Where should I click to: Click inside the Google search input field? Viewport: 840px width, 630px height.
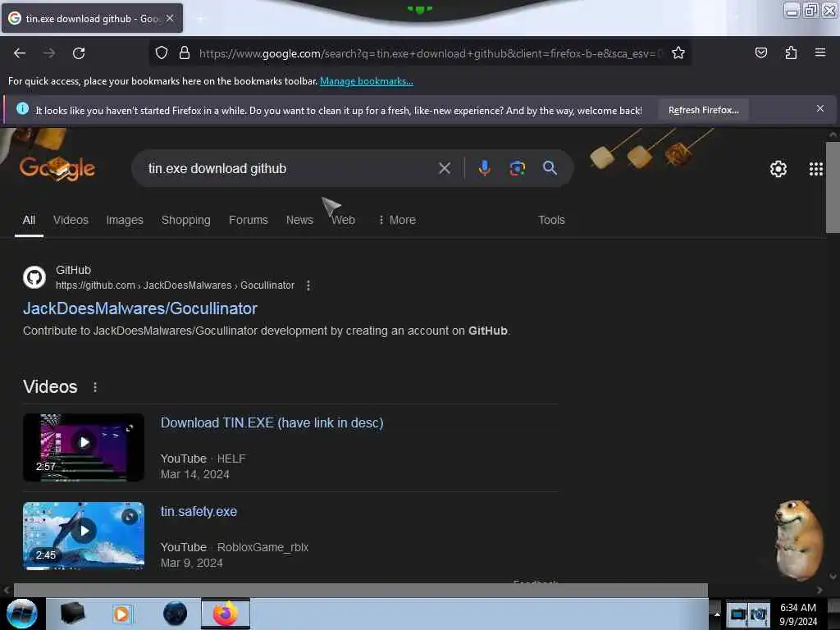290,168
